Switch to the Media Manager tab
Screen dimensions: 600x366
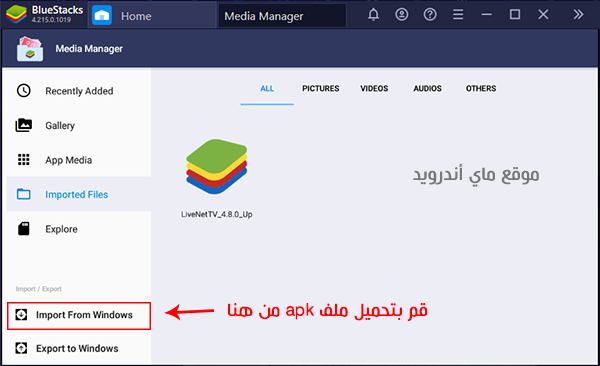click(282, 16)
